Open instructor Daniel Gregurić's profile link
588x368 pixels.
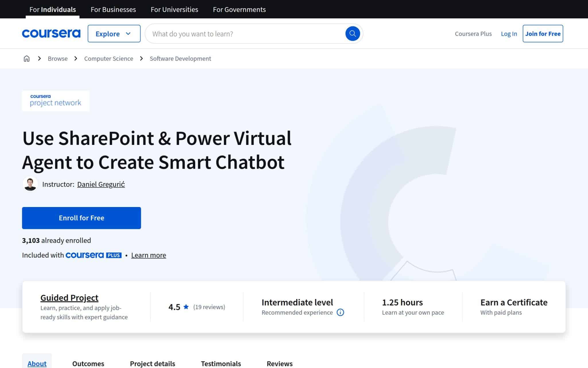[x=101, y=184]
